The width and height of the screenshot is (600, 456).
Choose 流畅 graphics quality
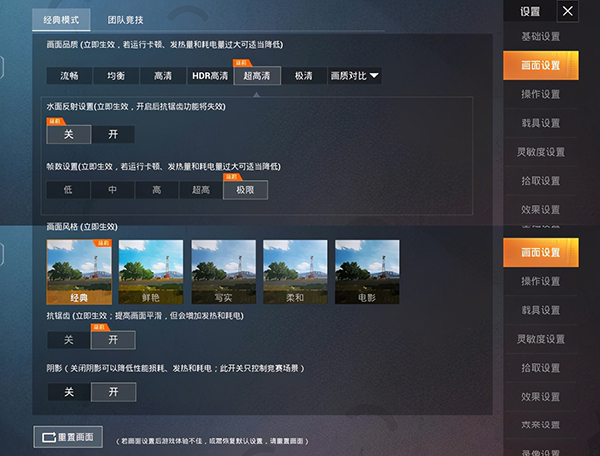point(69,76)
